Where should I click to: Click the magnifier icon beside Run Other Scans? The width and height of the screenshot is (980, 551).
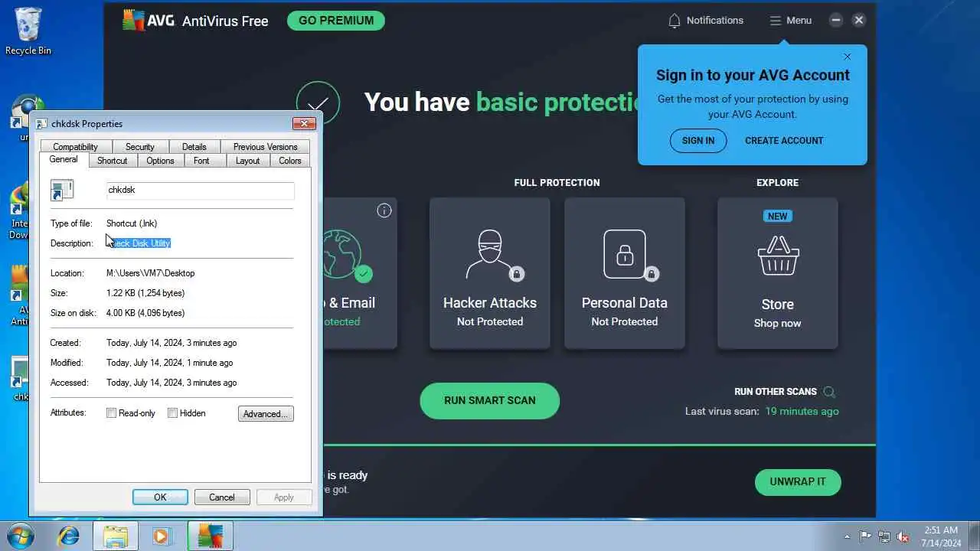(829, 392)
